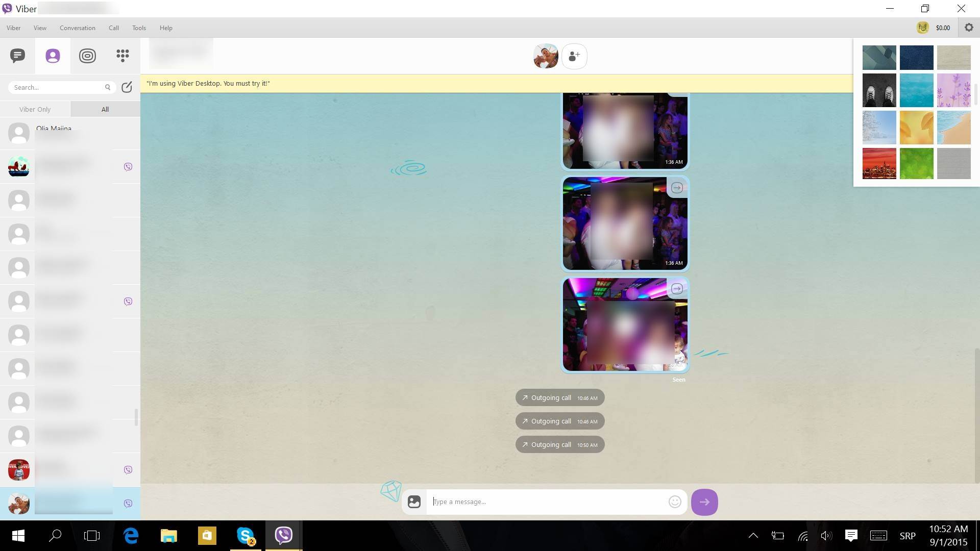Open the Conversation menu
The image size is (980, 551).
(x=77, y=28)
